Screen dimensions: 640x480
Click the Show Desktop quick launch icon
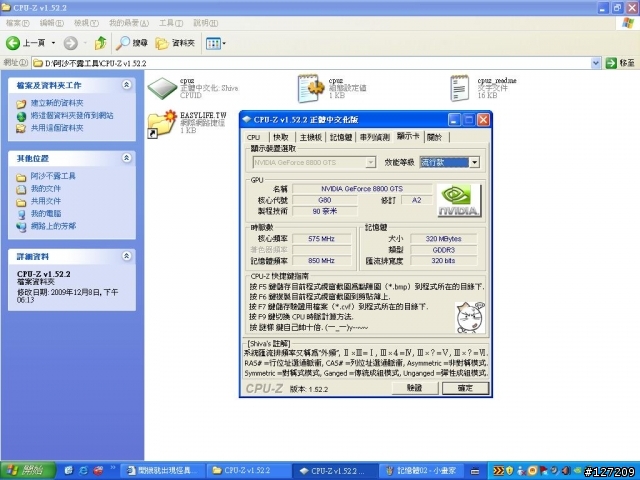pos(69,471)
